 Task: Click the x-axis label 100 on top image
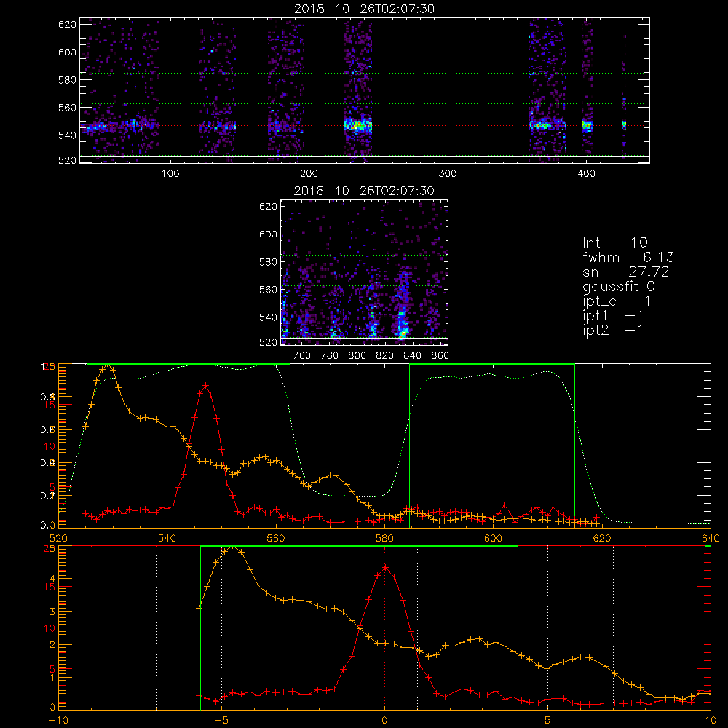click(170, 174)
